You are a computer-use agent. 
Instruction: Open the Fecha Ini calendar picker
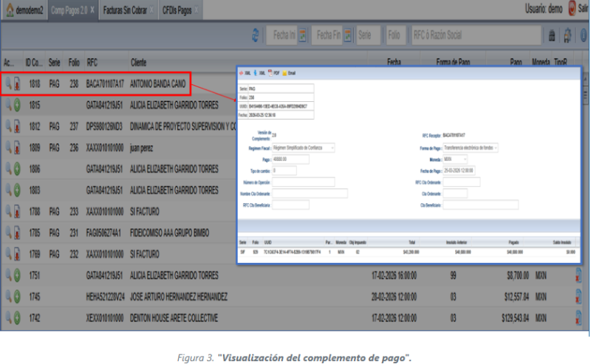click(302, 35)
